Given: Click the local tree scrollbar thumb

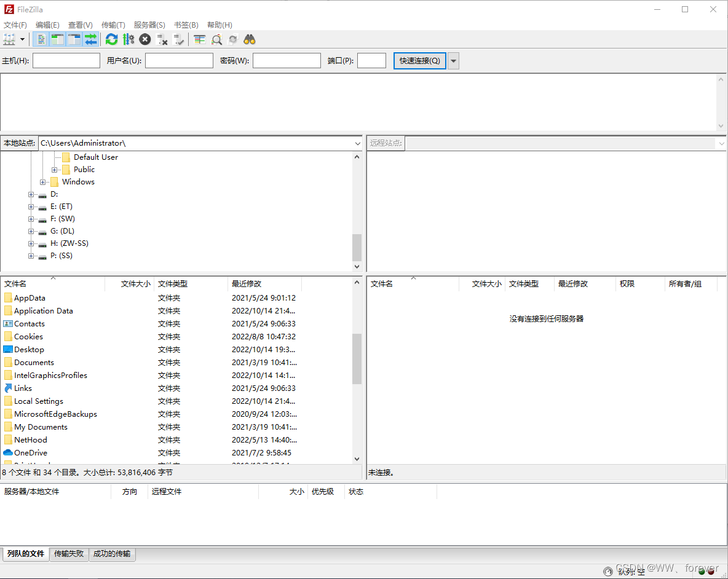Looking at the screenshot, I should 357,248.
